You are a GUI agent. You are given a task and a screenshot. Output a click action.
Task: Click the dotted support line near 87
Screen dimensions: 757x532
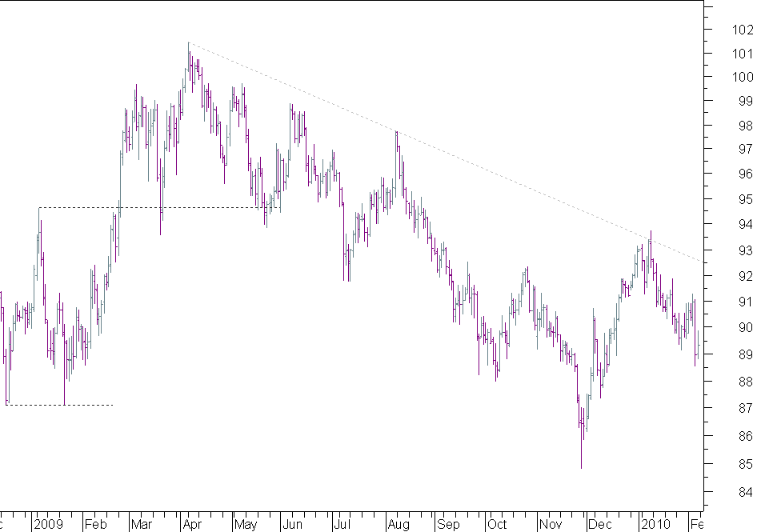pyautogui.click(x=59, y=405)
